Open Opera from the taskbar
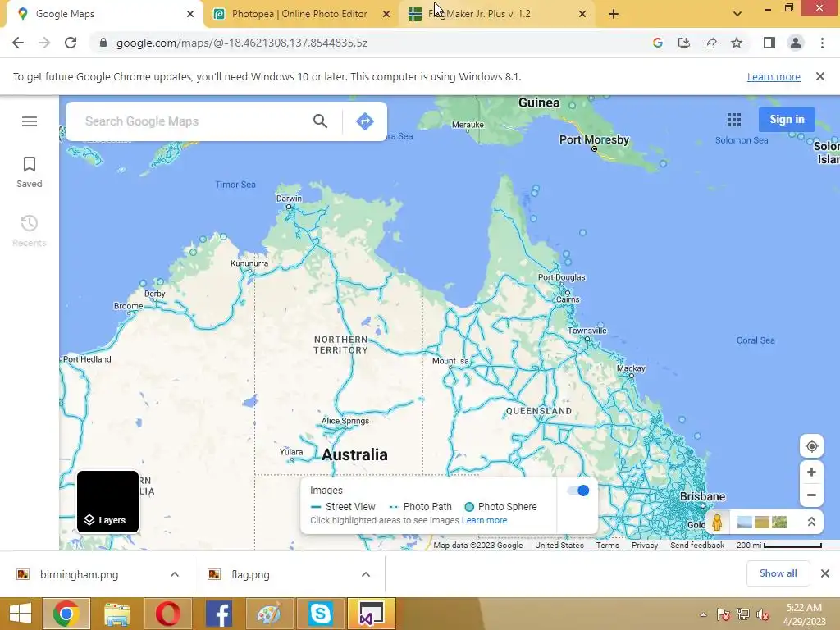Screen dimensions: 840x630 [167, 614]
